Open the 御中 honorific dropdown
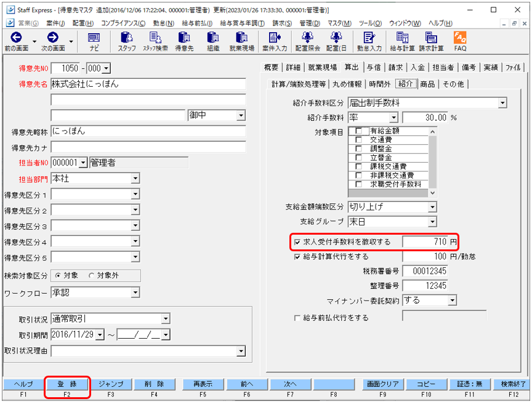This screenshot has height=404, width=532. click(241, 115)
